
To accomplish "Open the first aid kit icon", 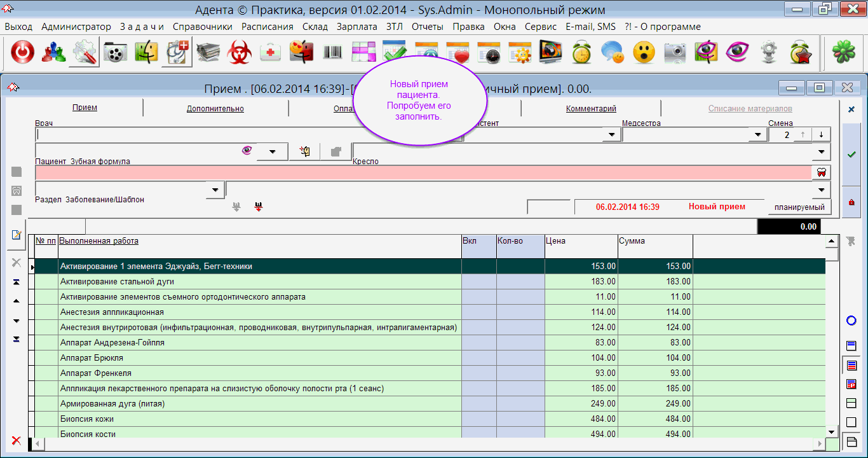I will 271,53.
